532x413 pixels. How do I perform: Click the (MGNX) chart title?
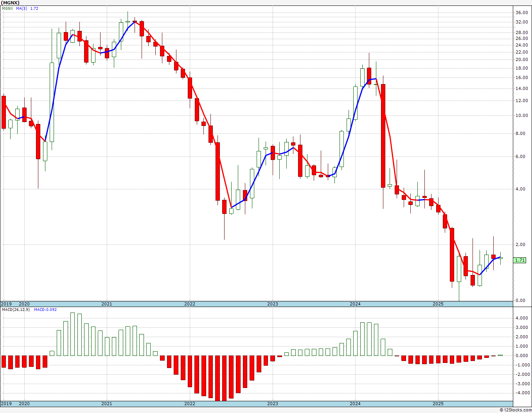[10, 3]
